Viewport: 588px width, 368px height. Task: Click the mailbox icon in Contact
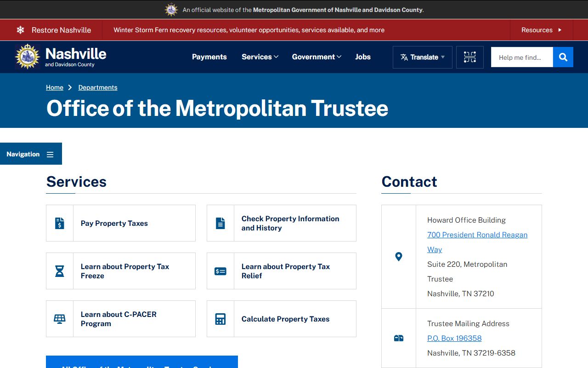click(399, 338)
